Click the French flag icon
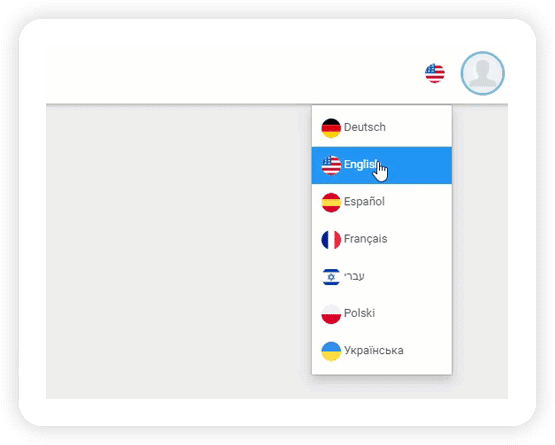The width and height of the screenshot is (555, 445). [x=331, y=240]
